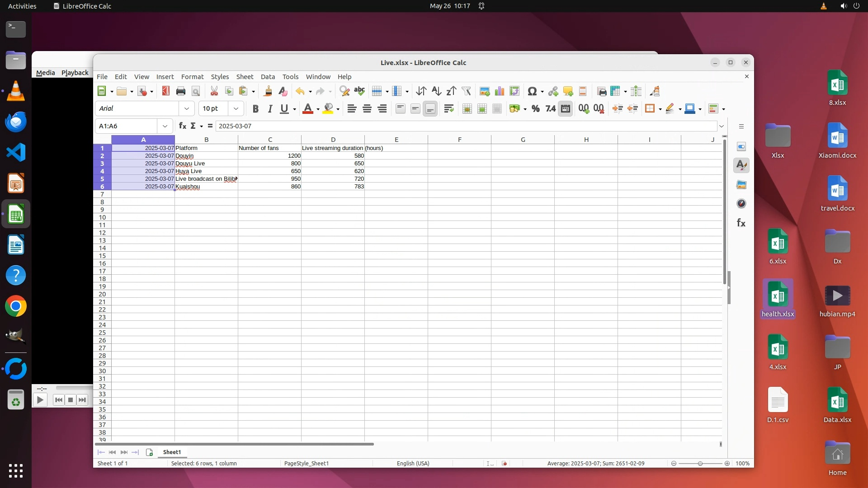Click the AutoFilter funnel icon
Screen dimensions: 868x488
pyautogui.click(x=466, y=91)
